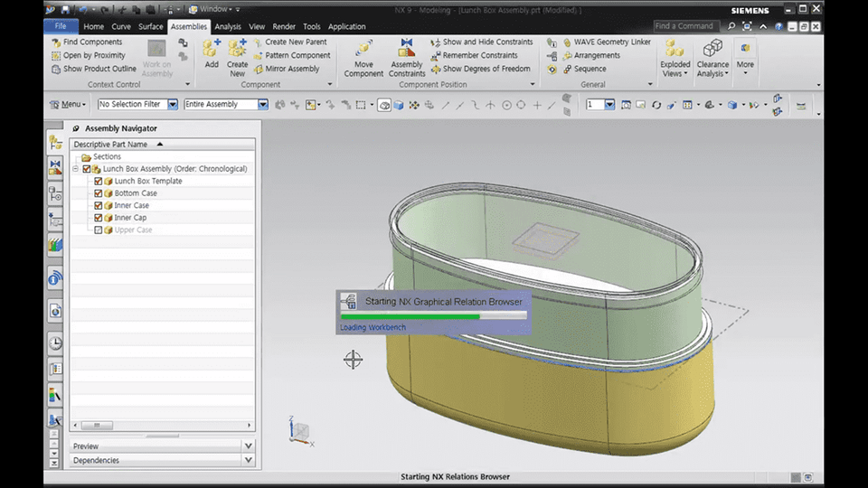Uncheck the Lunch Box Template checkbox
Image resolution: width=868 pixels, height=488 pixels.
pos(98,181)
